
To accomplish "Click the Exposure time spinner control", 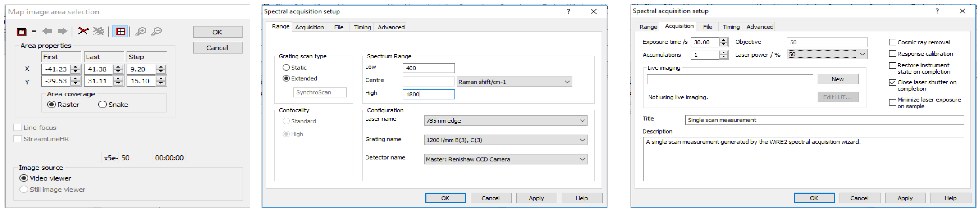I will pos(724,42).
